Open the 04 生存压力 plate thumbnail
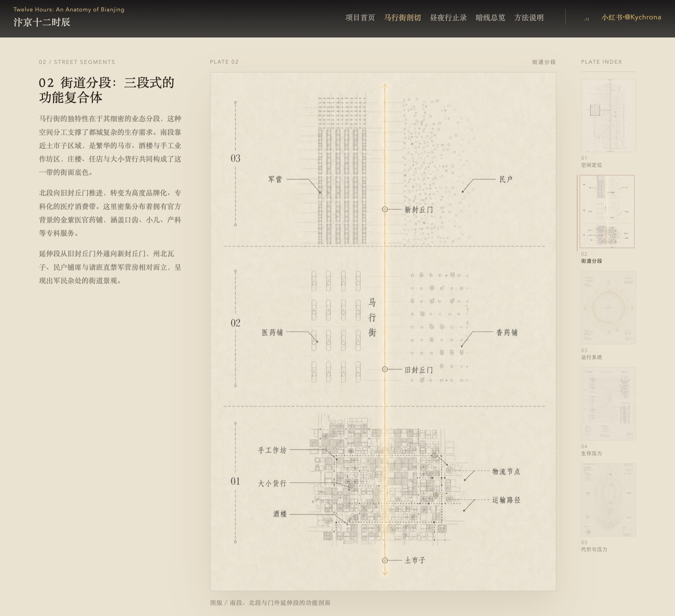The image size is (675, 616). [x=608, y=404]
